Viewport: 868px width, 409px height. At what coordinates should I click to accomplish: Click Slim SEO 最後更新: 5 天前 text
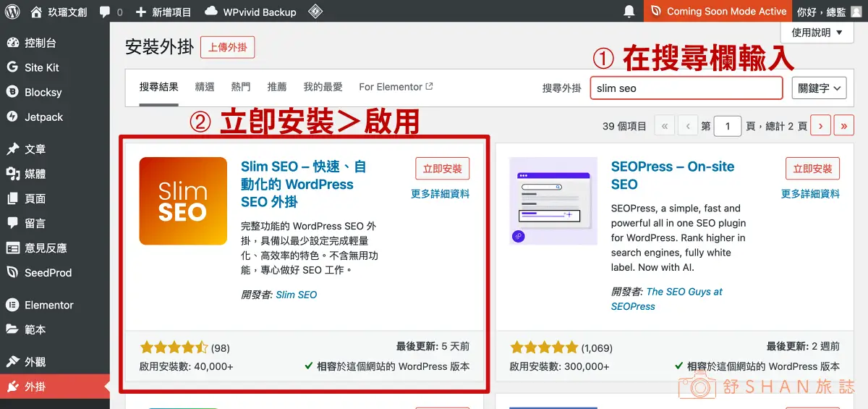point(433,347)
